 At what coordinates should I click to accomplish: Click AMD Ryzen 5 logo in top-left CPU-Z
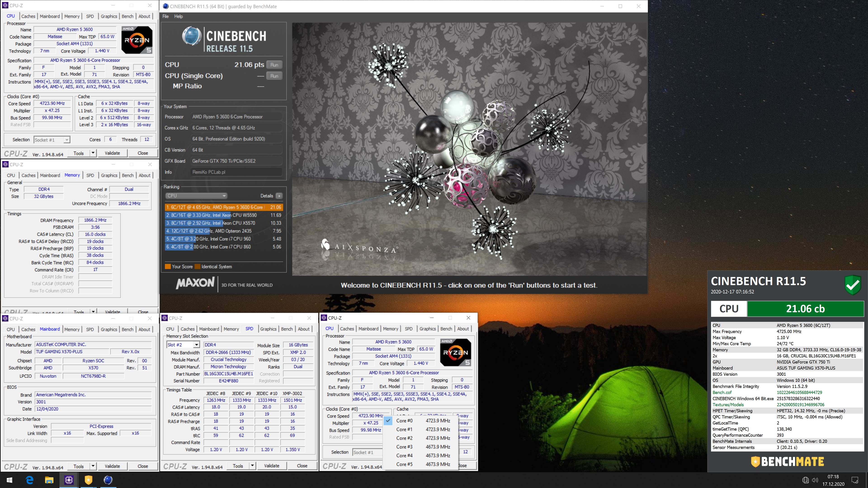[x=137, y=40]
